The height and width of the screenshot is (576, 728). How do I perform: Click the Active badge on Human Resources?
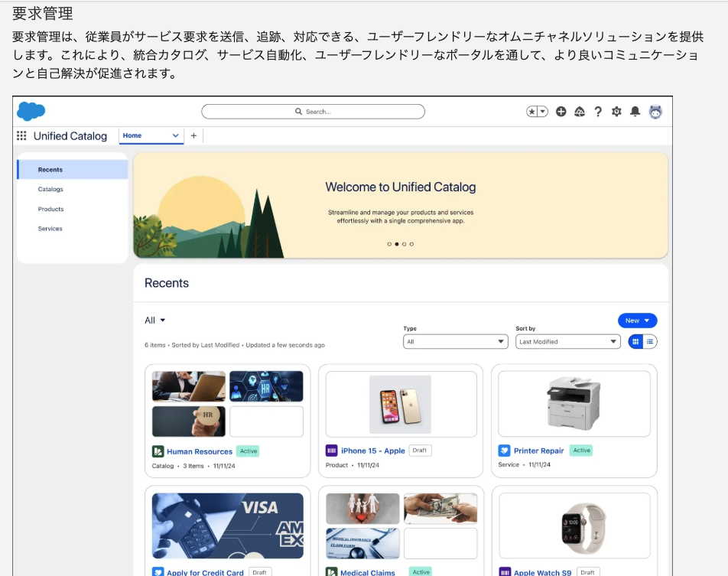(x=249, y=451)
